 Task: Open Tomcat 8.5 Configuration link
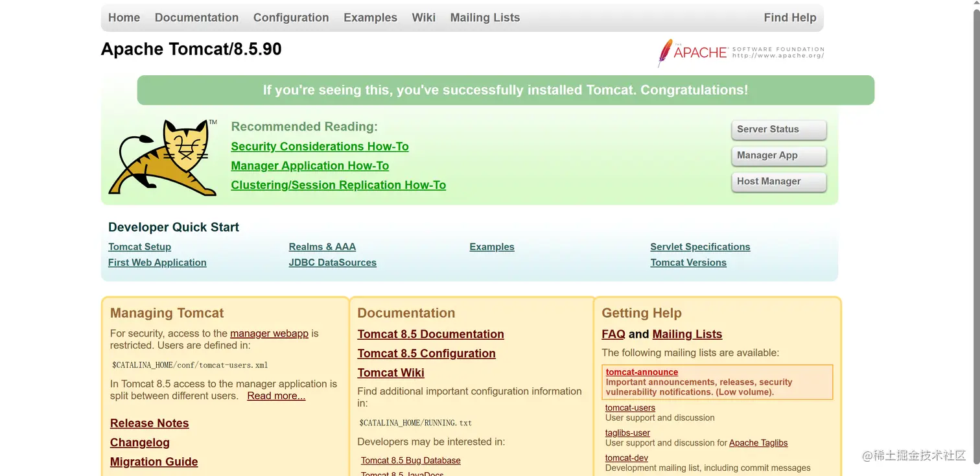pos(426,354)
